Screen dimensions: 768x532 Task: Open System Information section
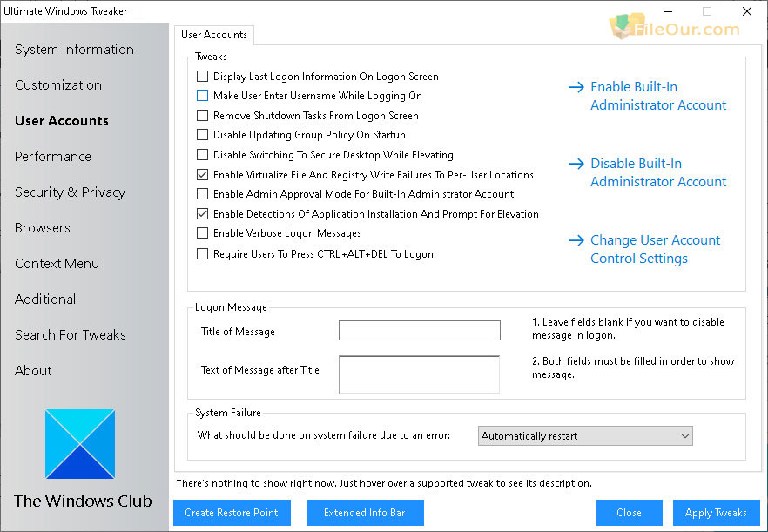75,50
